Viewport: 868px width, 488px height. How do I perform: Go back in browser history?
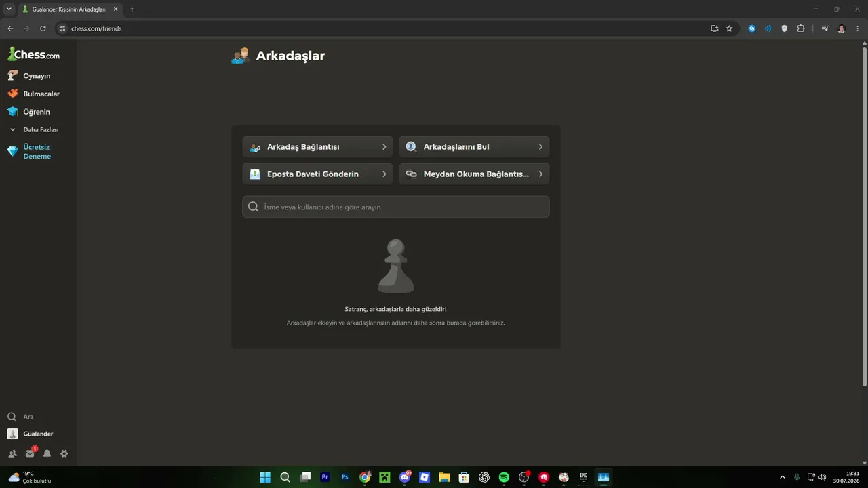[x=10, y=28]
